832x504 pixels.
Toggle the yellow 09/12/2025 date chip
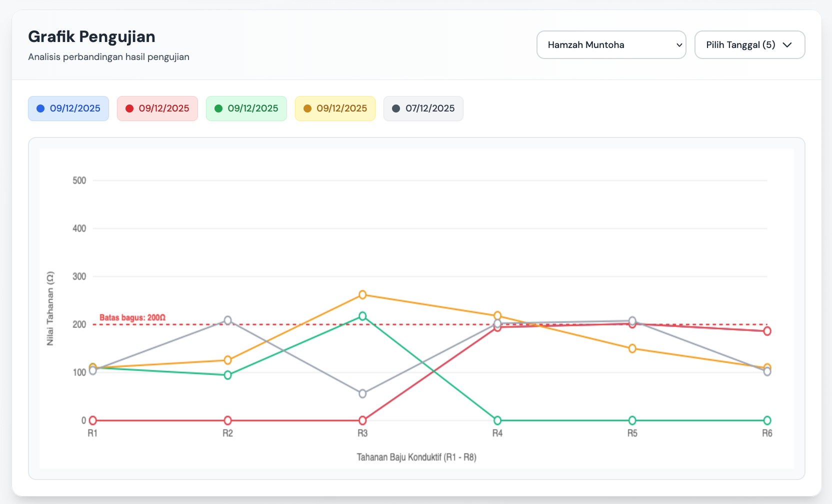point(335,108)
